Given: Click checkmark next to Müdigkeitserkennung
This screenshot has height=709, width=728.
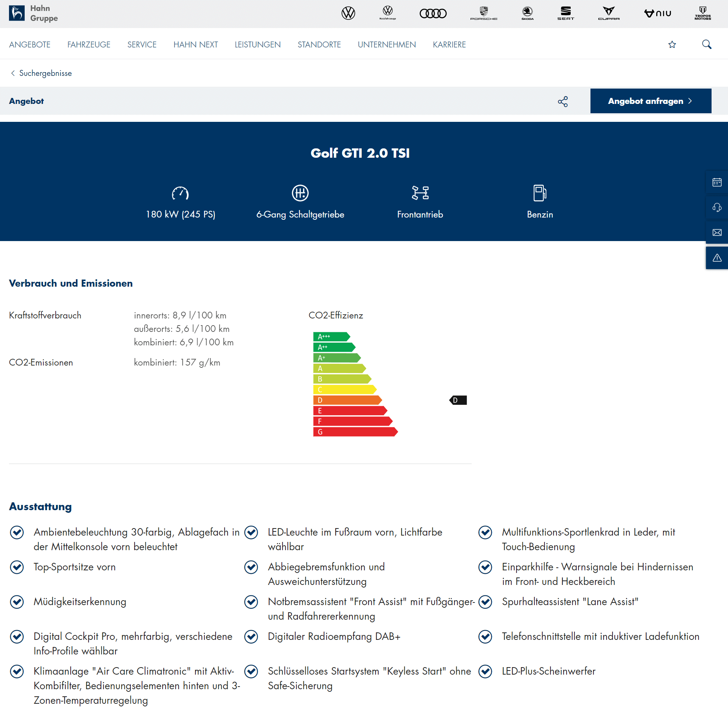Looking at the screenshot, I should coord(17,602).
